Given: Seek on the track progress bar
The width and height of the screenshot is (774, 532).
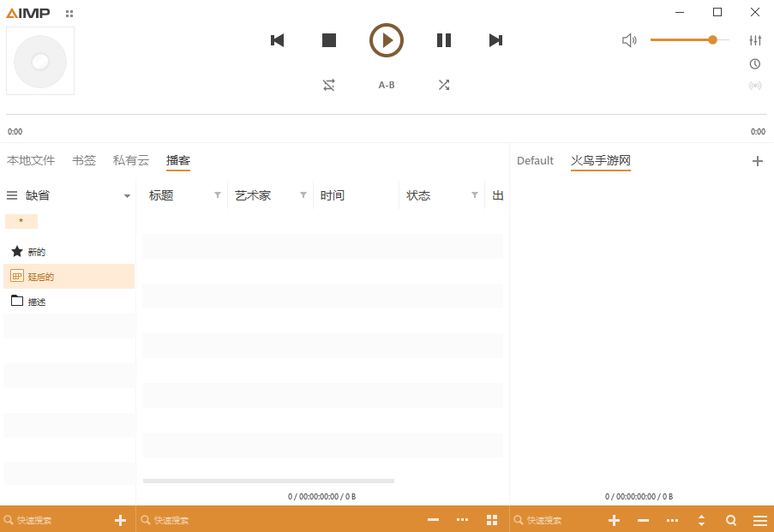Looking at the screenshot, I should tap(387, 115).
